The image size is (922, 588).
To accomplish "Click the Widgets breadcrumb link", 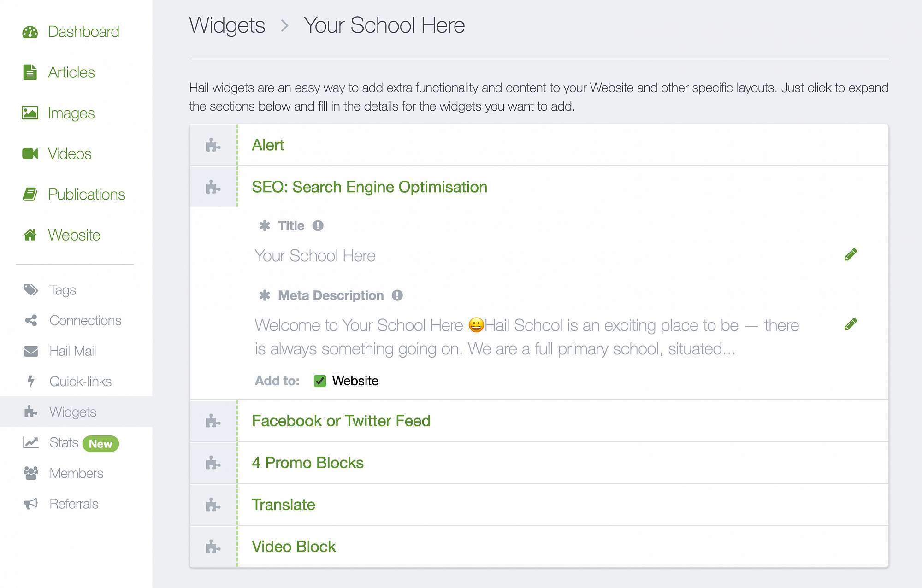I will click(x=227, y=25).
